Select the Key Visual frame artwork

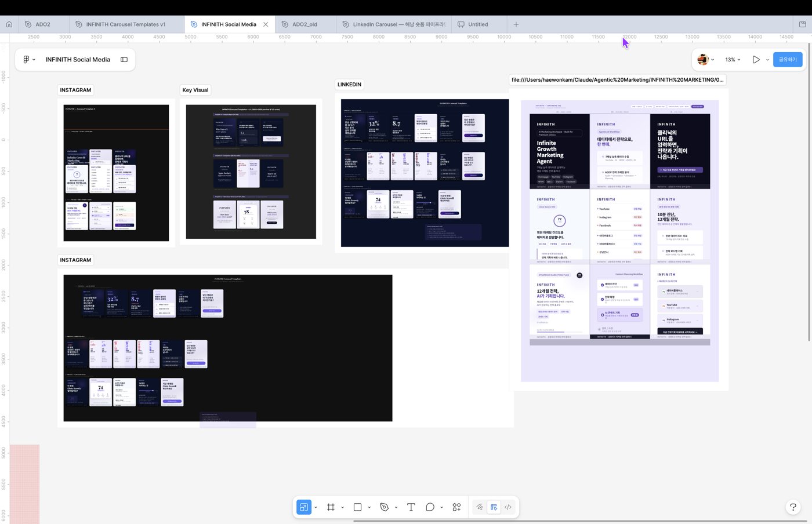click(x=251, y=172)
